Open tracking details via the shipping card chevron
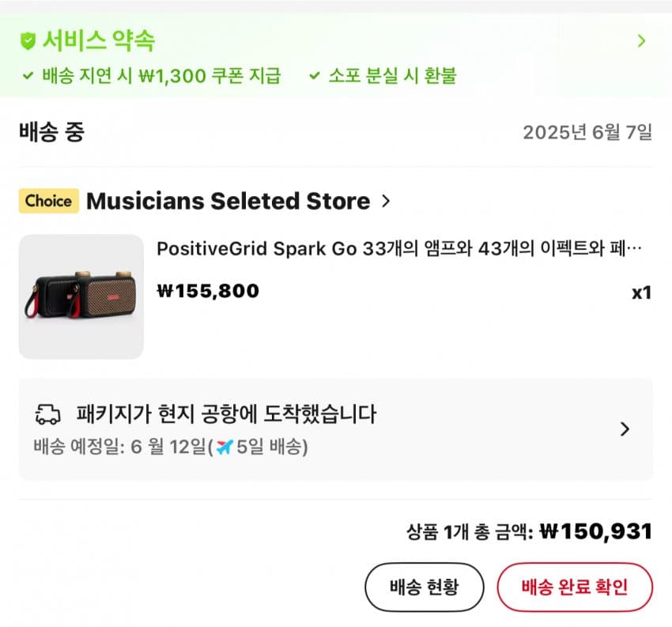Screen dimensions: 672x627 (625, 429)
